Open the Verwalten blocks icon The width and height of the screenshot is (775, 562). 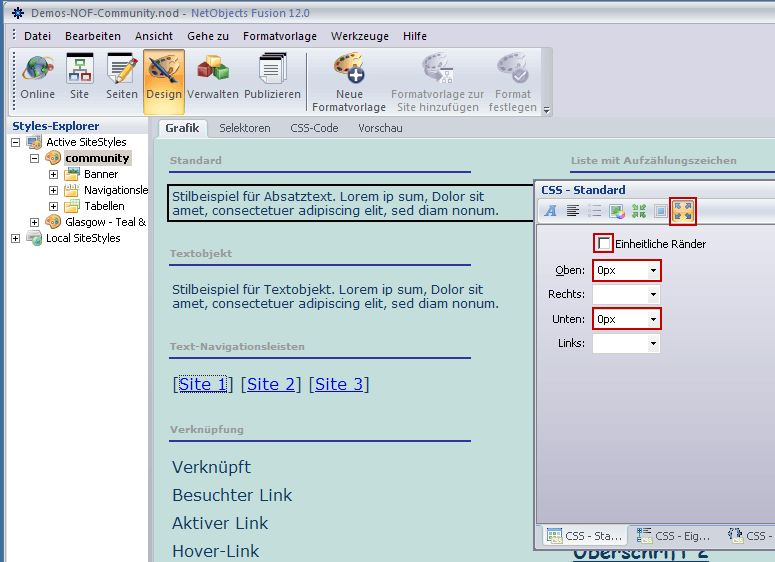[x=213, y=67]
